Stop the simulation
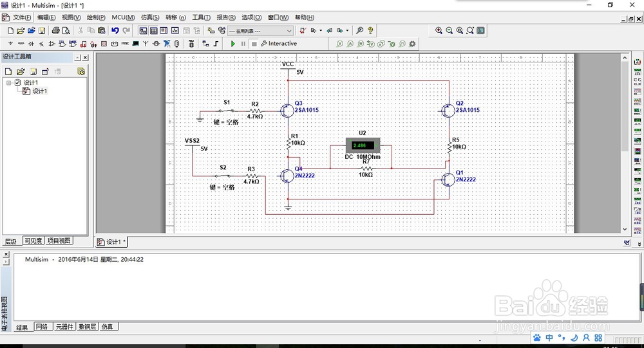The image size is (644, 348). pos(254,44)
